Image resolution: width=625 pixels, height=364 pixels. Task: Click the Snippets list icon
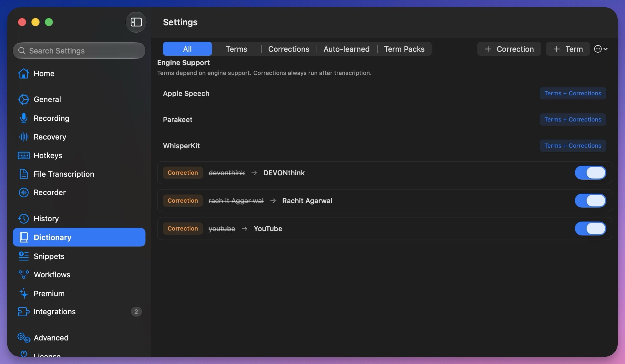(24, 256)
